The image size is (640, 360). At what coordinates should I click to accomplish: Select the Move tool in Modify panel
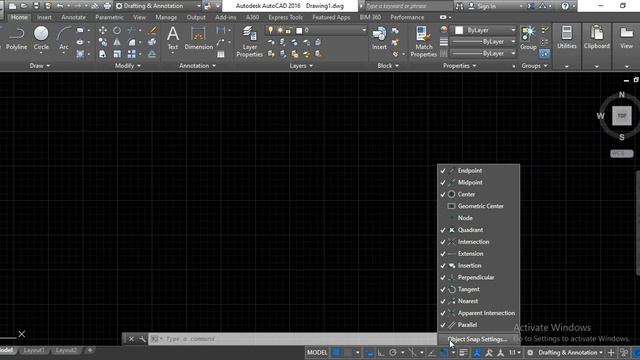(x=103, y=31)
